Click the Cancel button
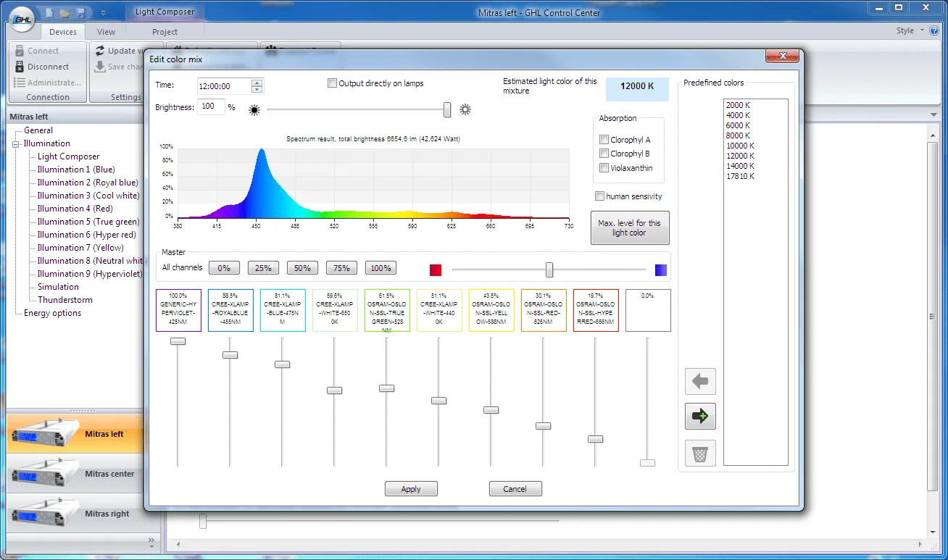 point(515,489)
